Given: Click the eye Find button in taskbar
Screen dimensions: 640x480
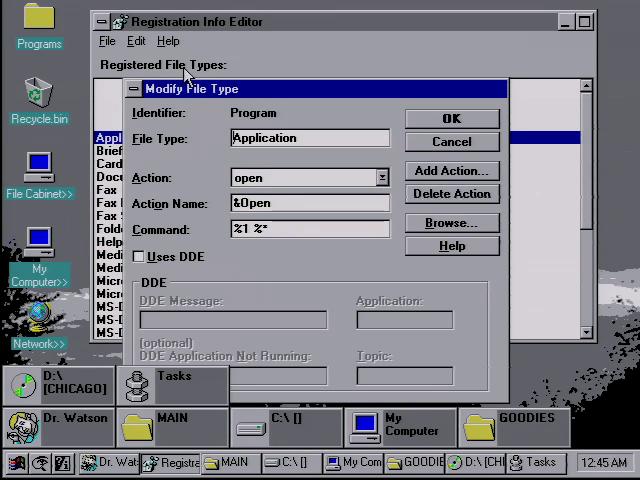Looking at the screenshot, I should click(x=40, y=463).
